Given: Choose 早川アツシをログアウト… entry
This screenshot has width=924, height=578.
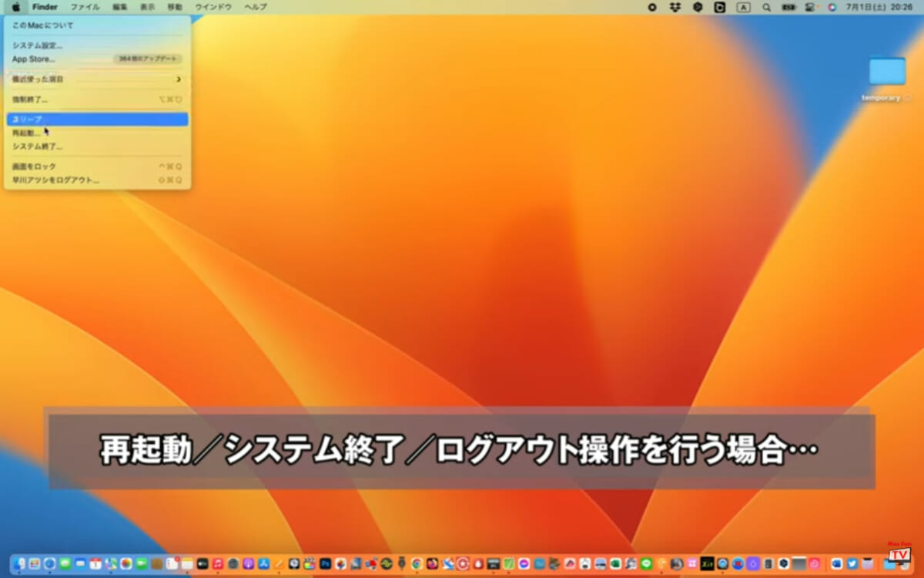Looking at the screenshot, I should point(97,180).
